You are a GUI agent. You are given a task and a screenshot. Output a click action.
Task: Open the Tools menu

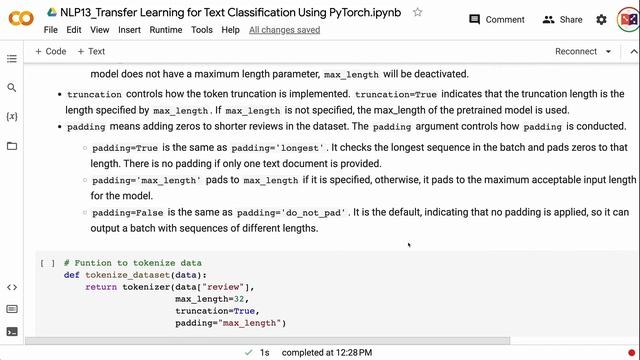coord(202,30)
